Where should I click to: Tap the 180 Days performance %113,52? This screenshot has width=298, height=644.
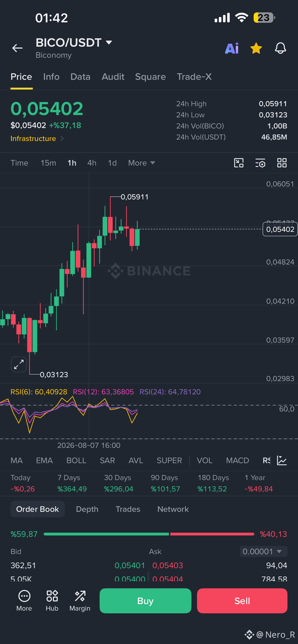click(x=212, y=489)
